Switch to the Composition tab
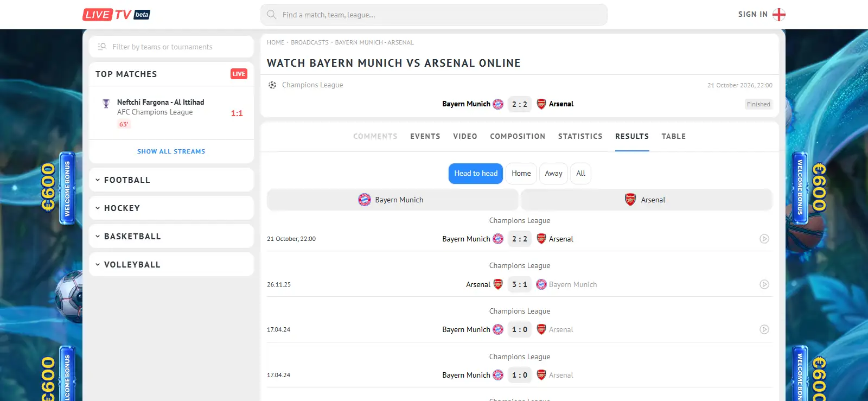The image size is (868, 401). [518, 136]
